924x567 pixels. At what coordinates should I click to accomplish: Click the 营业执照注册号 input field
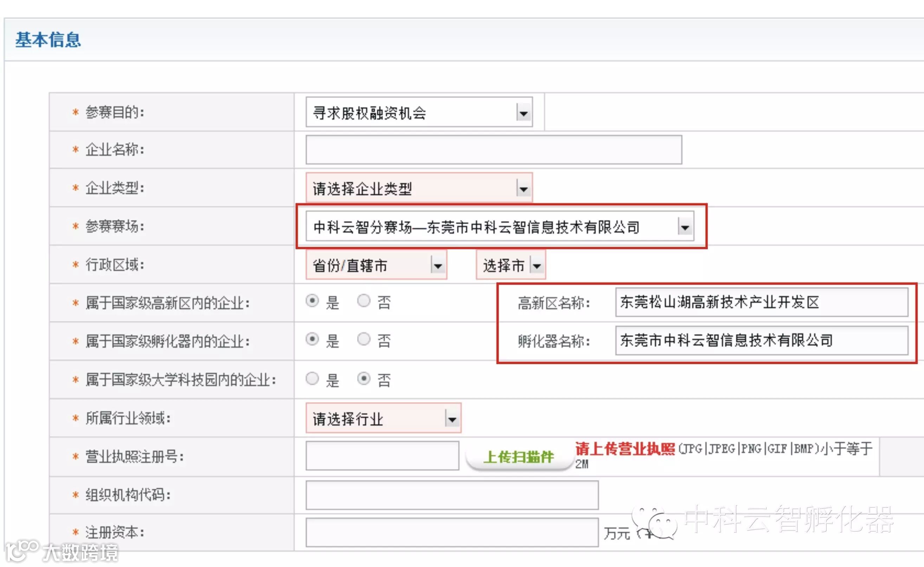click(382, 456)
